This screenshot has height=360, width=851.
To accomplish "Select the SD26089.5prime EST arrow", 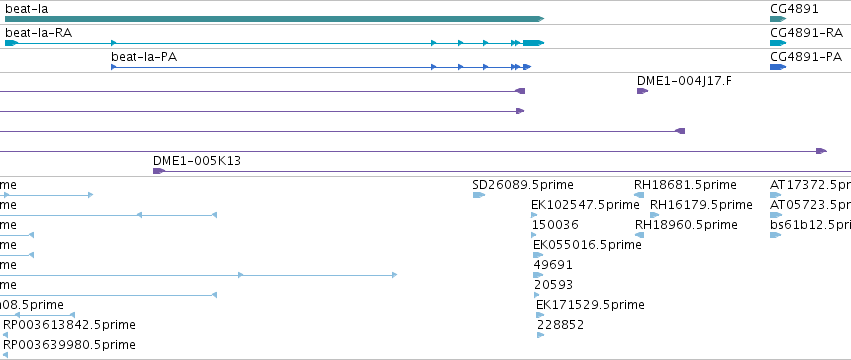I will coord(478,195).
